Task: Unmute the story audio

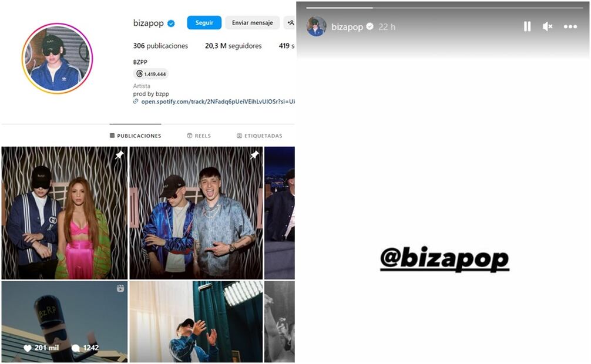Action: click(x=548, y=26)
